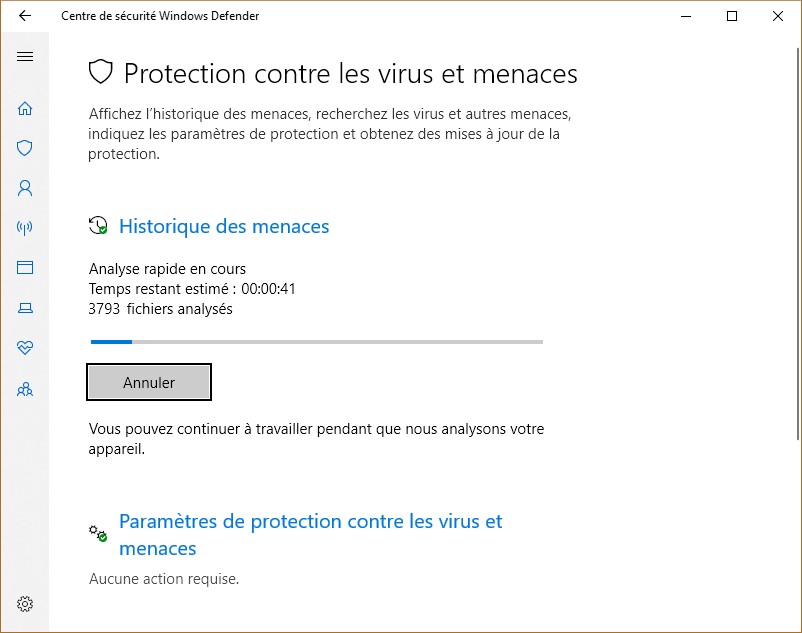Click the scan progress bar
This screenshot has height=633, width=802.
click(x=316, y=342)
